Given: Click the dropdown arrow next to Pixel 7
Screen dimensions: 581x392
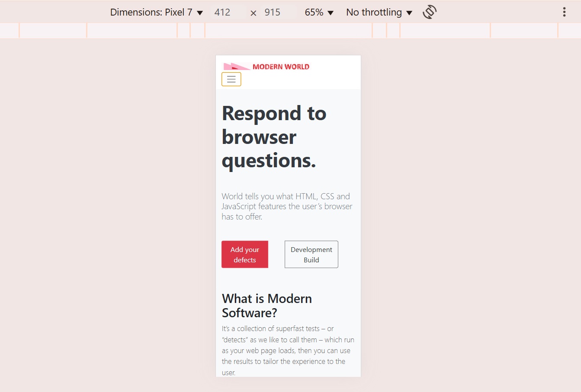Looking at the screenshot, I should click(x=200, y=13).
